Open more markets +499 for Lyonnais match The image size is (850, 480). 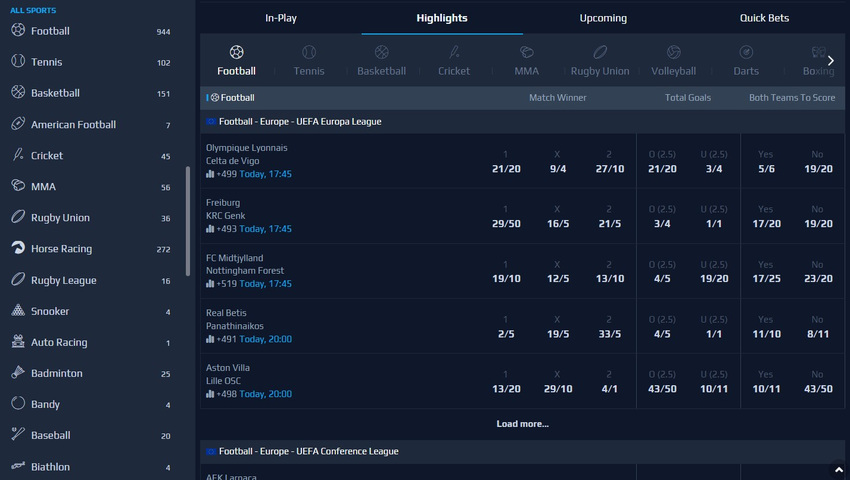(227, 174)
